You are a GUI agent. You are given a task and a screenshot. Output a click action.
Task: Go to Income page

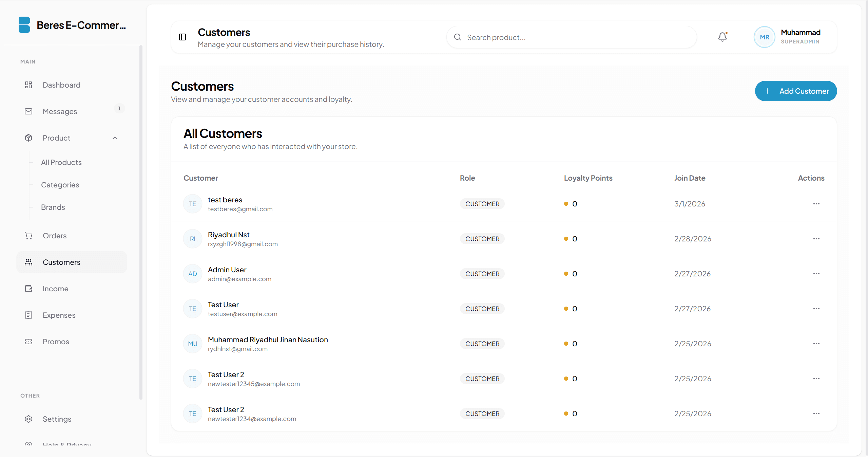coord(72,289)
